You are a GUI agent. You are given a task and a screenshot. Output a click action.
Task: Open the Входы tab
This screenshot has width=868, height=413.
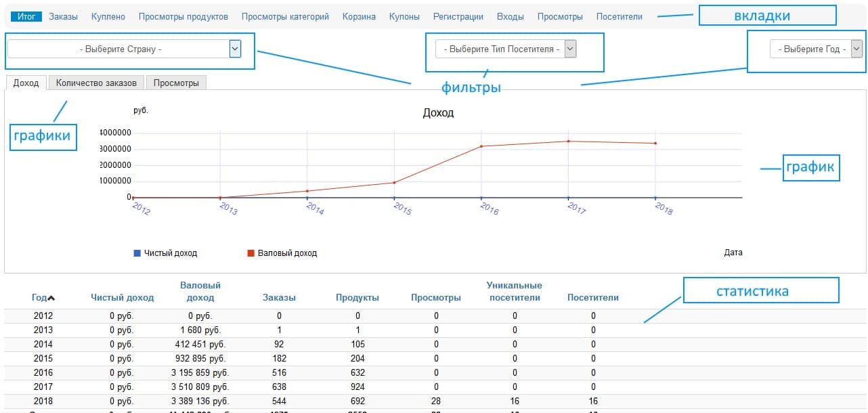coord(511,16)
